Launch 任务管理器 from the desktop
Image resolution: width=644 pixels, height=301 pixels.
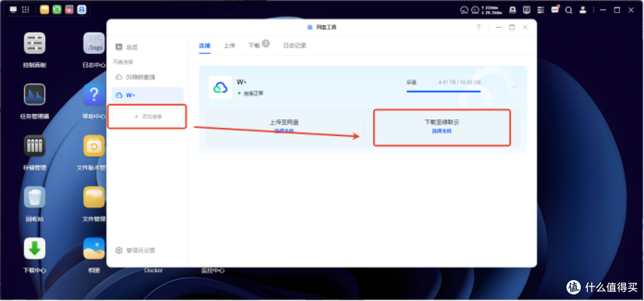pyautogui.click(x=35, y=94)
